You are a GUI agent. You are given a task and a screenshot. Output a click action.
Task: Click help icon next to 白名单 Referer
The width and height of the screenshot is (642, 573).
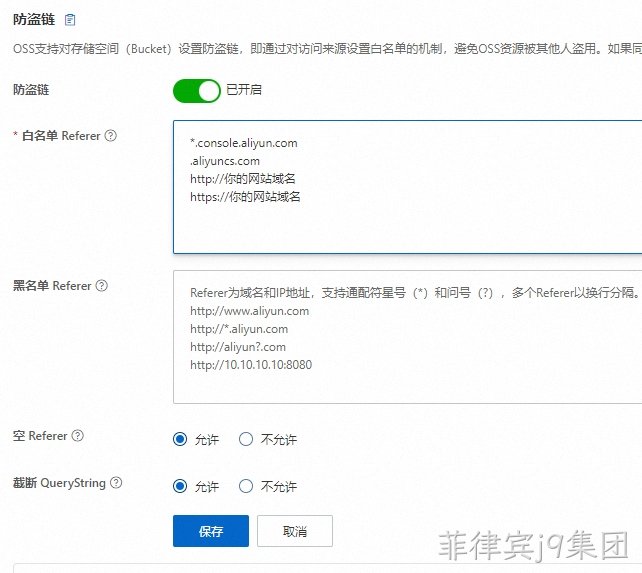[111, 136]
